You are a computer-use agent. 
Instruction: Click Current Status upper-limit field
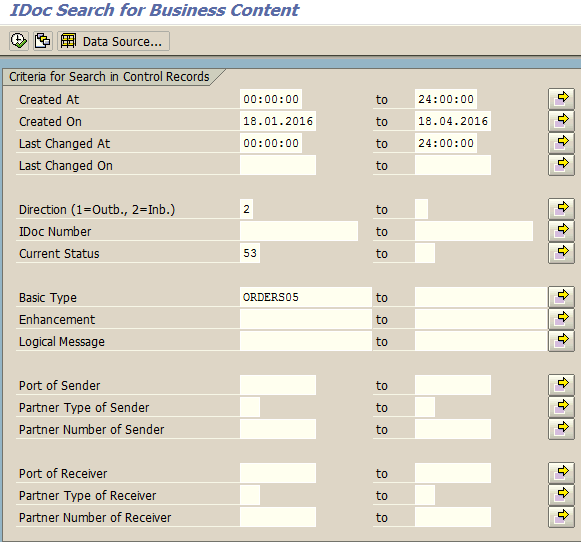[x=425, y=253]
